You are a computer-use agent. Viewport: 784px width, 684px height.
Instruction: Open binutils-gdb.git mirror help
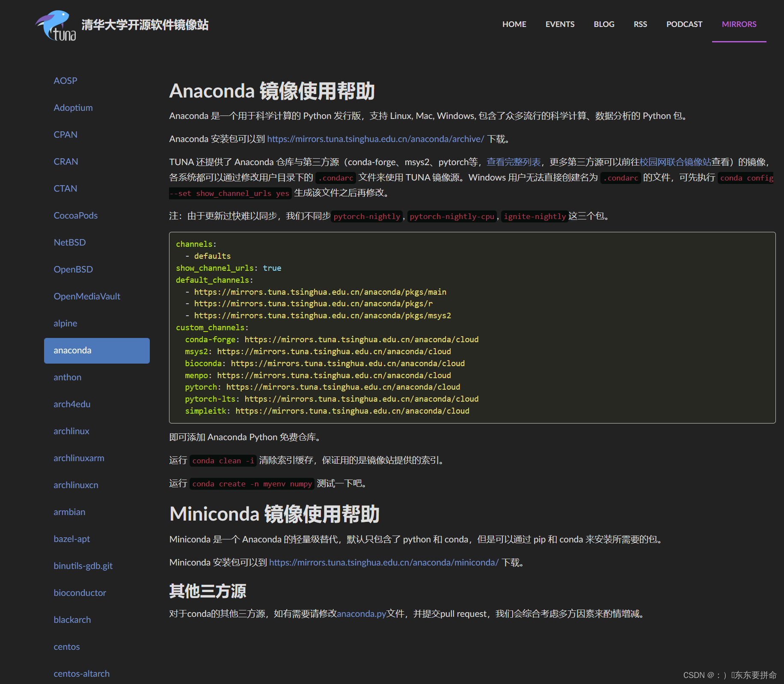83,566
